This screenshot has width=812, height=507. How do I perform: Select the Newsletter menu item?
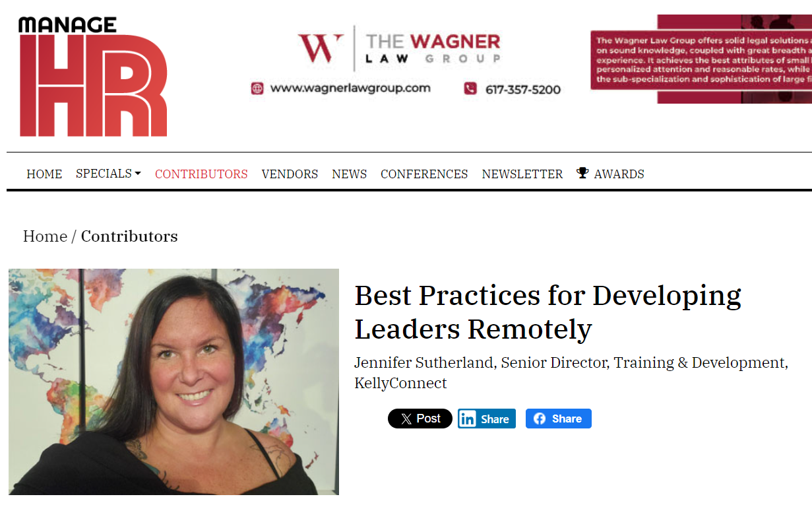[522, 174]
